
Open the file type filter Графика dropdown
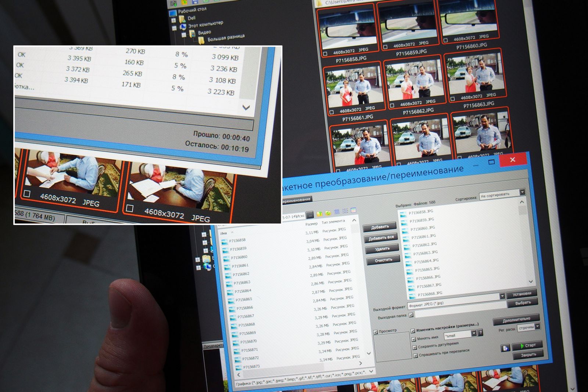[x=371, y=371]
